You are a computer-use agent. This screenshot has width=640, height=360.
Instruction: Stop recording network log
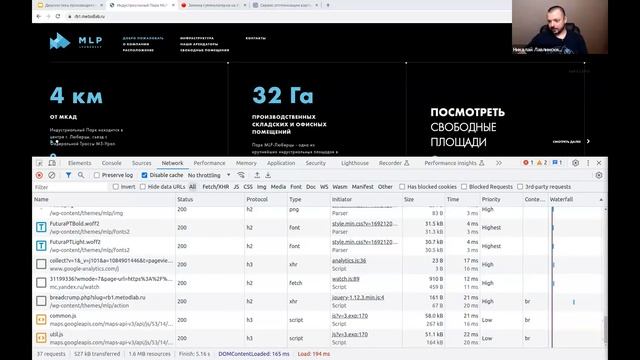click(x=39, y=175)
